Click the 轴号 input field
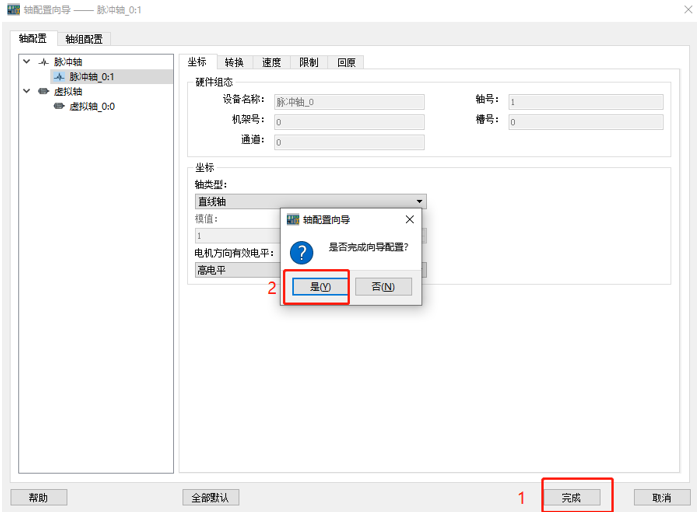Viewport: 697px width, 512px height. tap(586, 102)
